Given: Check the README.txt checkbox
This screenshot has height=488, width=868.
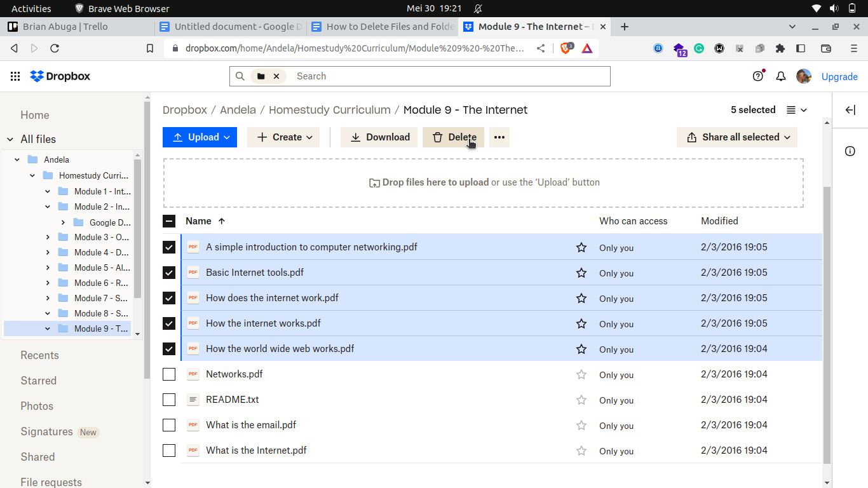Looking at the screenshot, I should point(169,400).
